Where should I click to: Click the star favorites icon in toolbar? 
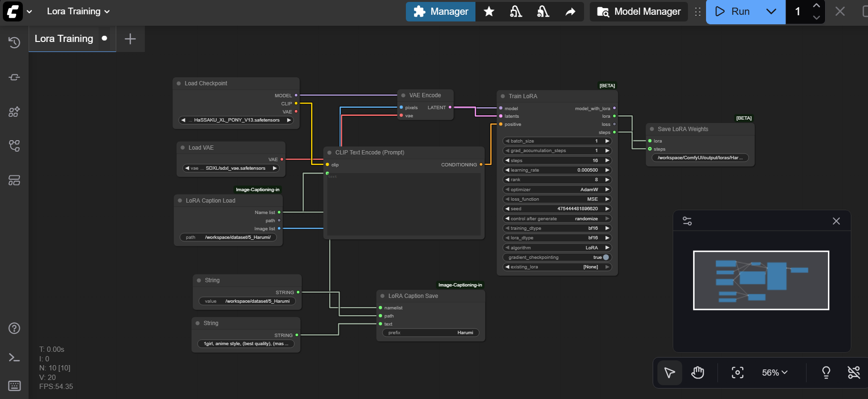click(x=489, y=11)
